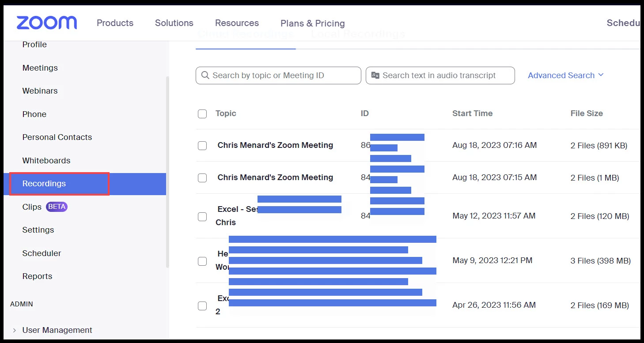Click the 'Aug 18, 2023 07:16 AM' start time
Image resolution: width=644 pixels, height=343 pixels.
pos(495,145)
